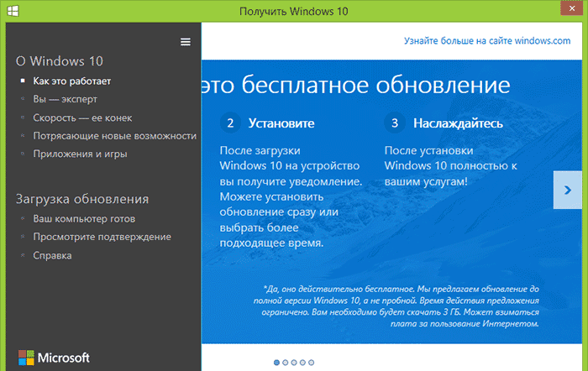Screen dimensions: 588x371
Task: Click the circled number 2 badge
Action: (x=230, y=123)
